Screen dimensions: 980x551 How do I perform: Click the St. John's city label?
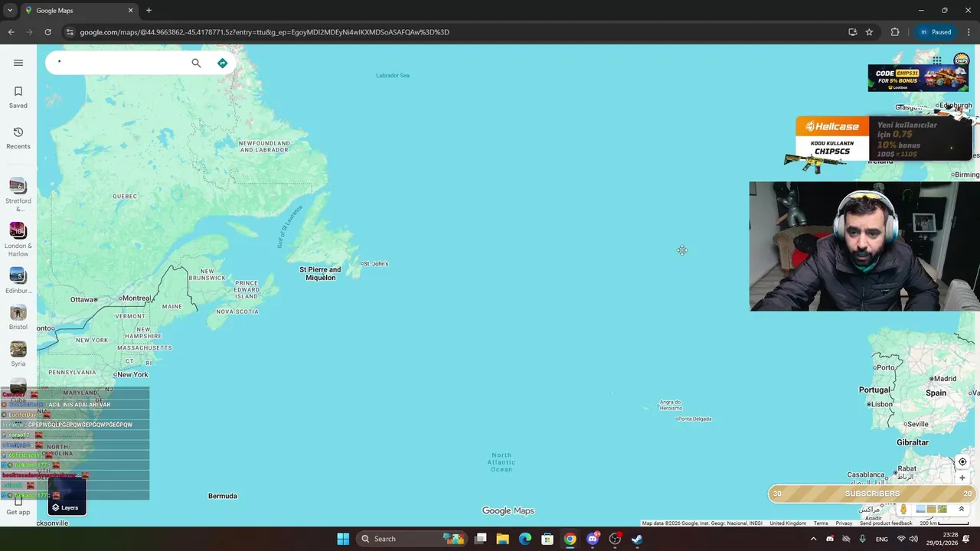coord(375,263)
